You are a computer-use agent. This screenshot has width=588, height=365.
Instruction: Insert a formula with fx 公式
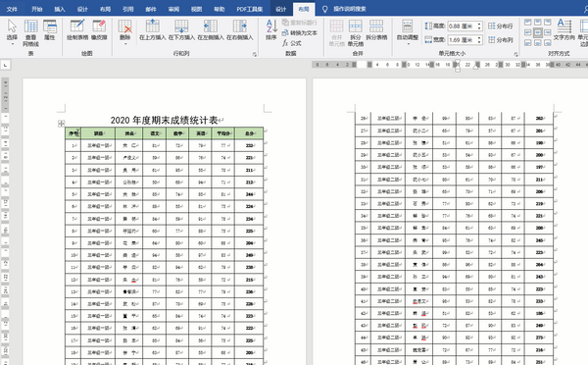[x=292, y=43]
